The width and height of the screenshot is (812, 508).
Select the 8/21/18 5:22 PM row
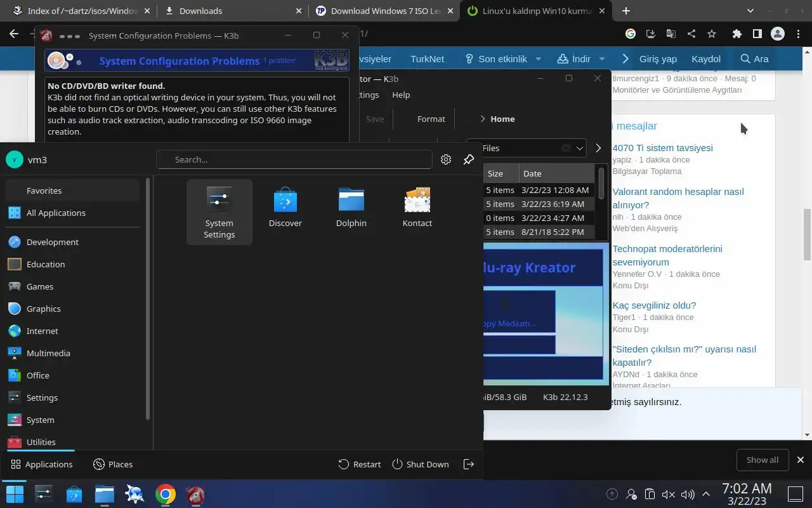pyautogui.click(x=539, y=232)
